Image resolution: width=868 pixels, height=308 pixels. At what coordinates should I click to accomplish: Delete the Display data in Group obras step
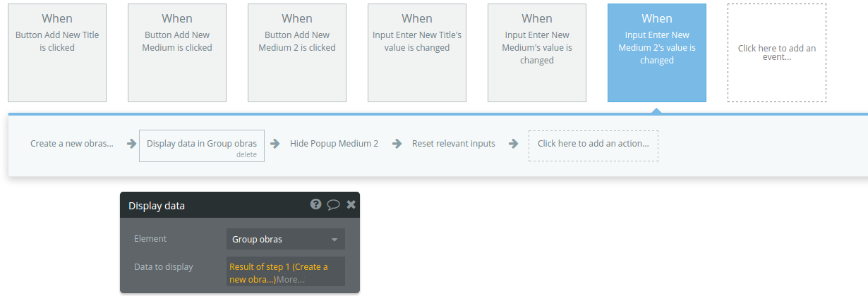click(246, 155)
